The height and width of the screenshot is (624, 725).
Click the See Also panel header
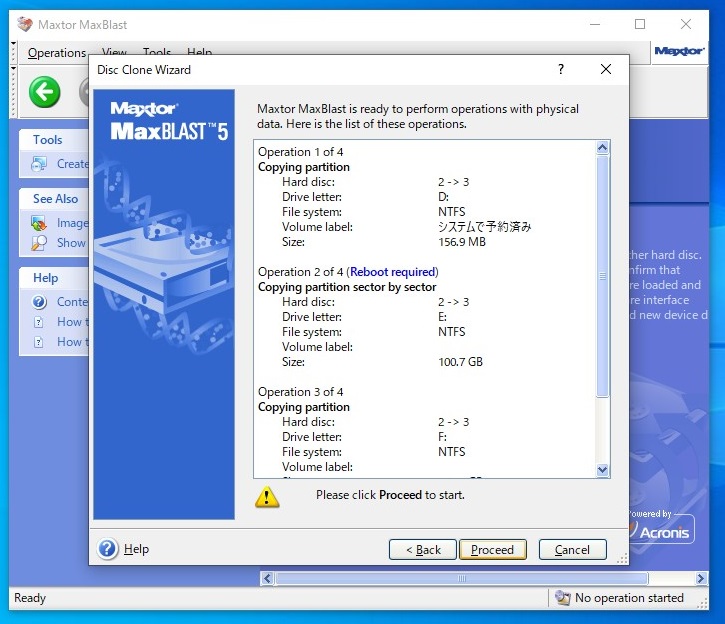coord(55,199)
